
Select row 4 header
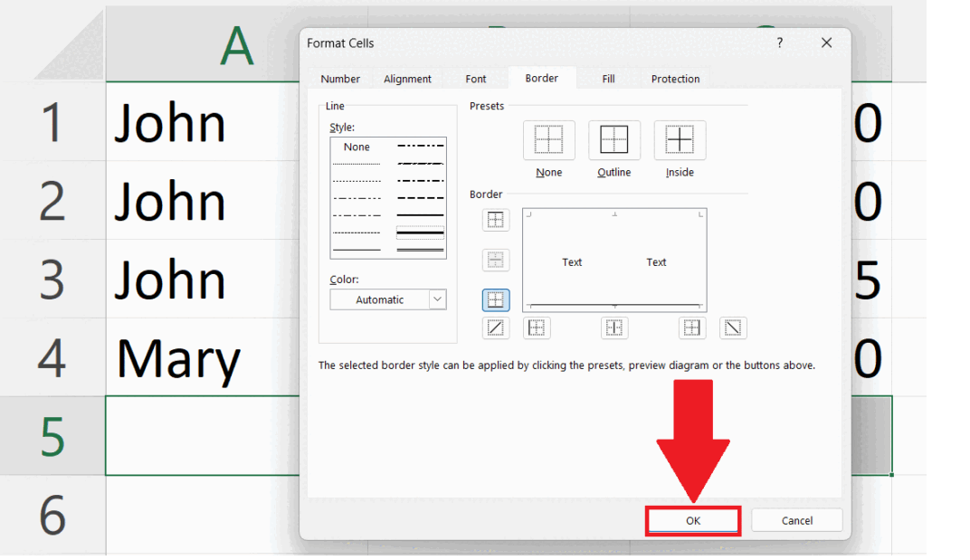[x=52, y=357]
